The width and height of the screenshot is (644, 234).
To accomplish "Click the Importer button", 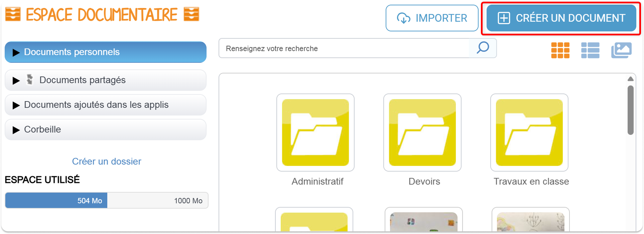I will [x=432, y=18].
